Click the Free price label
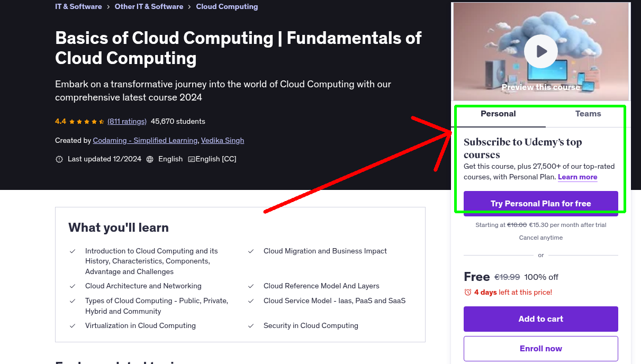Image resolution: width=641 pixels, height=364 pixels. click(477, 277)
